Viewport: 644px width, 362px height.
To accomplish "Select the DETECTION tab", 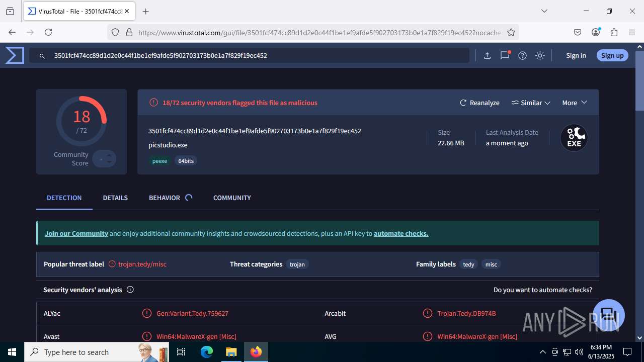I will click(x=64, y=198).
